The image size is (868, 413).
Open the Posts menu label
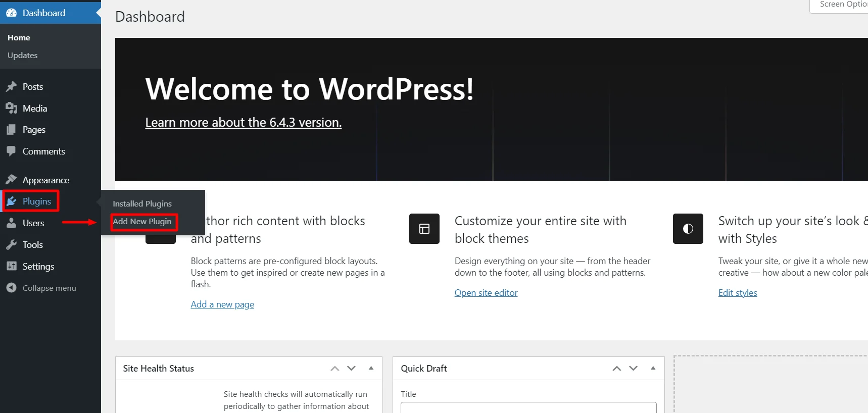click(33, 87)
